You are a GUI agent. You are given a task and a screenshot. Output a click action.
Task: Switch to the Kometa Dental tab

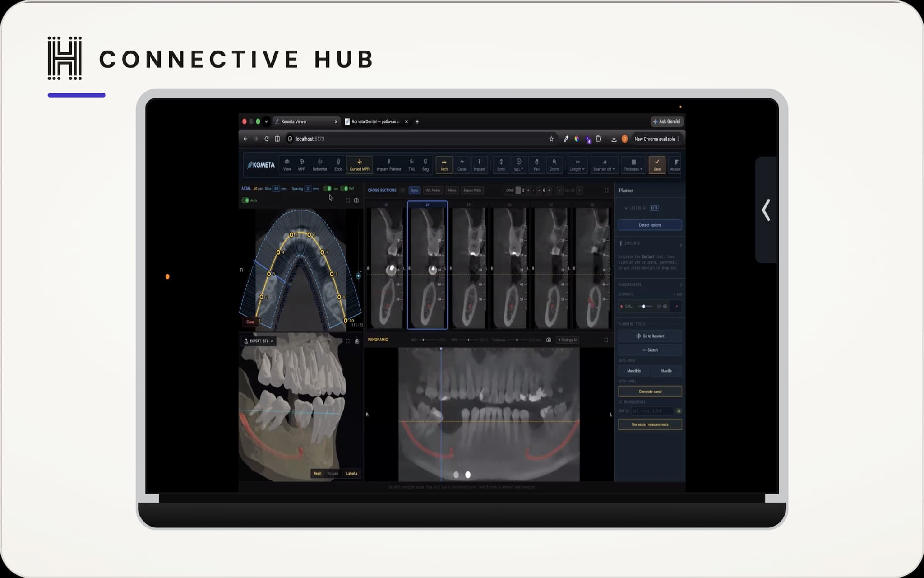(x=376, y=121)
